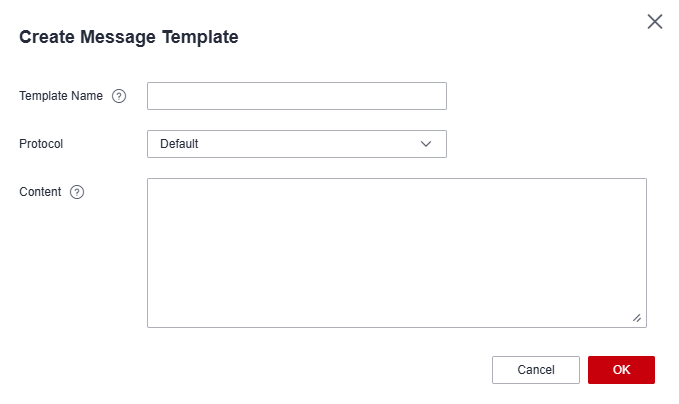Click the "Template Name" field label
The image size is (679, 404).
pos(61,96)
